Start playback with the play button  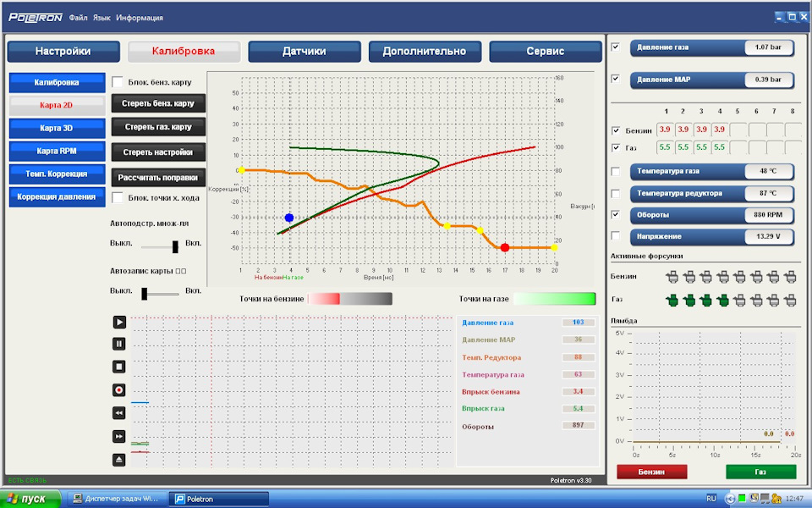pos(119,322)
